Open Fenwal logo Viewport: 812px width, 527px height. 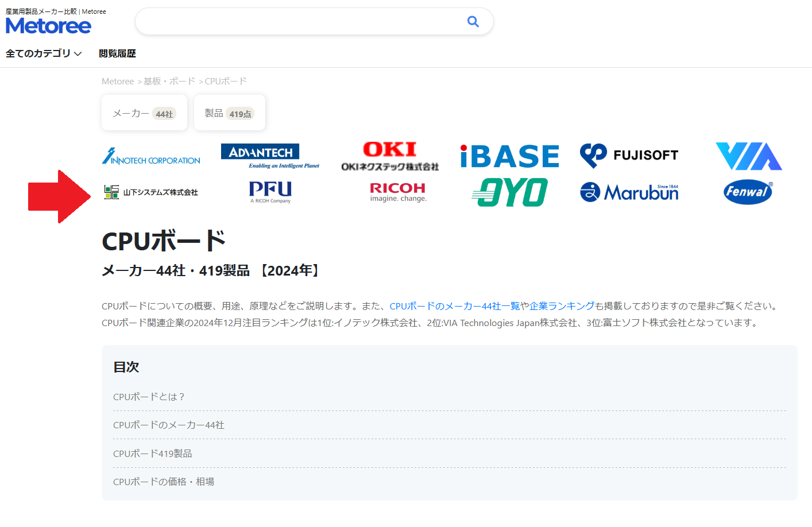coord(748,192)
